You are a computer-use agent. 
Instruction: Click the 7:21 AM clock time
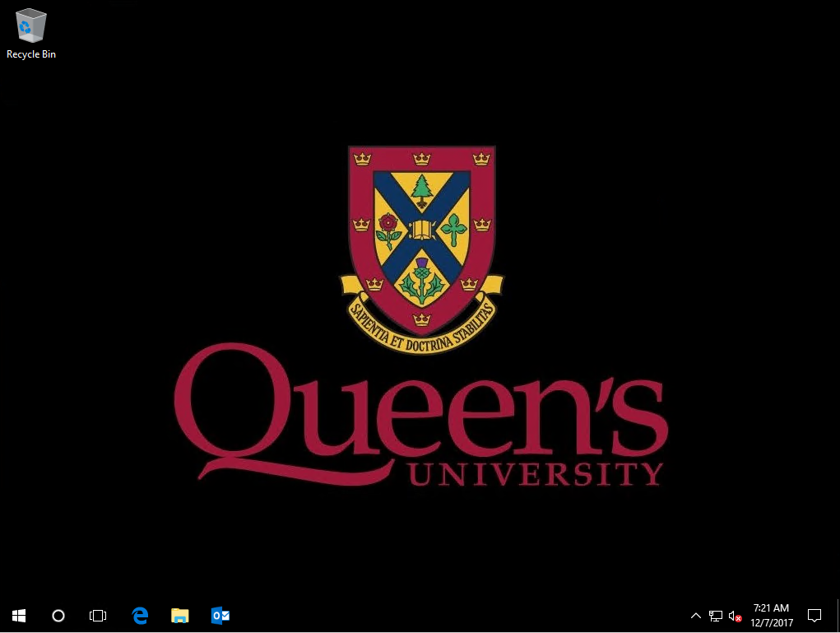[x=771, y=608]
